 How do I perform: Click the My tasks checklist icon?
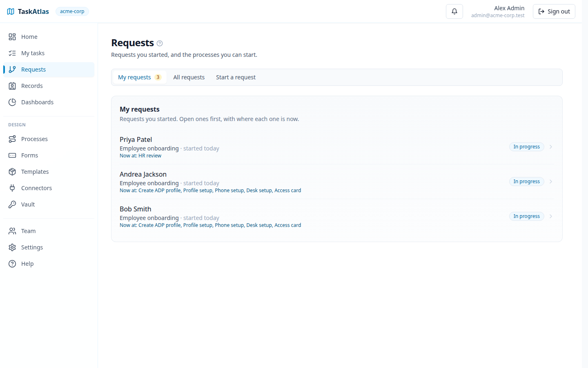click(x=12, y=53)
